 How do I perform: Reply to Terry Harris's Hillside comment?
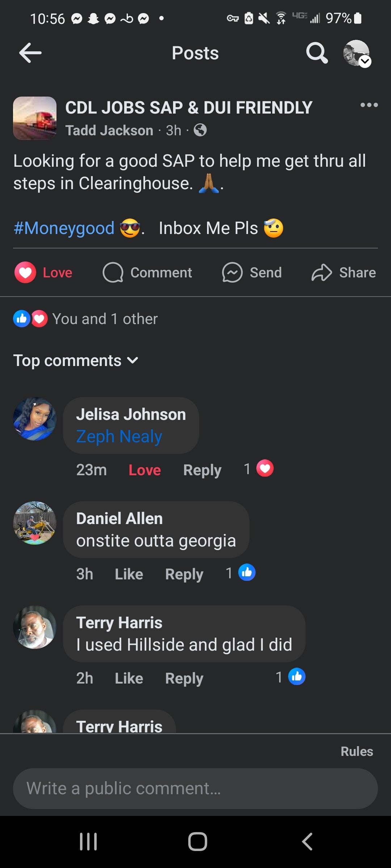click(x=184, y=678)
